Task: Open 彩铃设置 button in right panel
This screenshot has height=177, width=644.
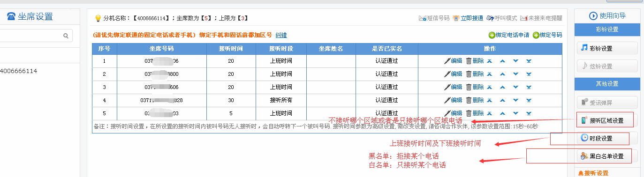Action: coord(607,48)
